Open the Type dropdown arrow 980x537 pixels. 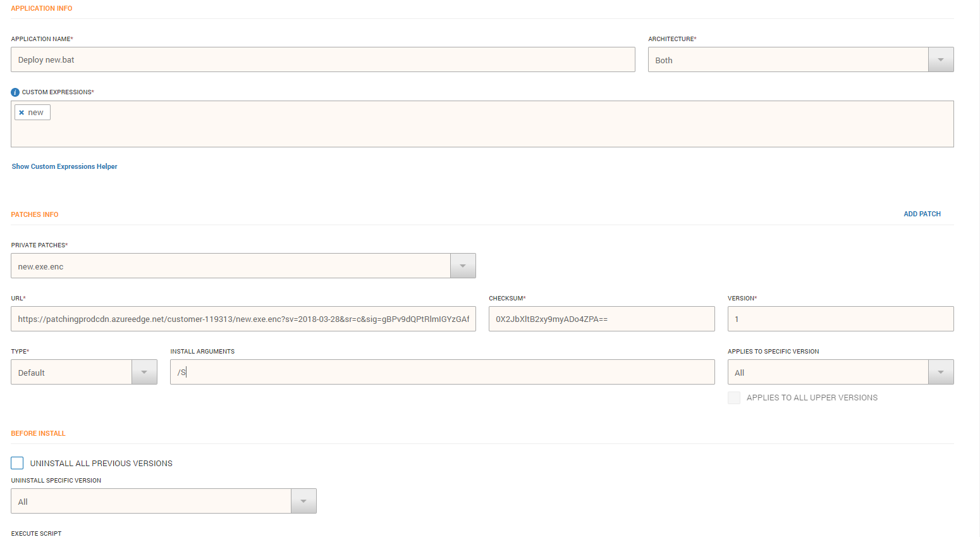(x=144, y=372)
